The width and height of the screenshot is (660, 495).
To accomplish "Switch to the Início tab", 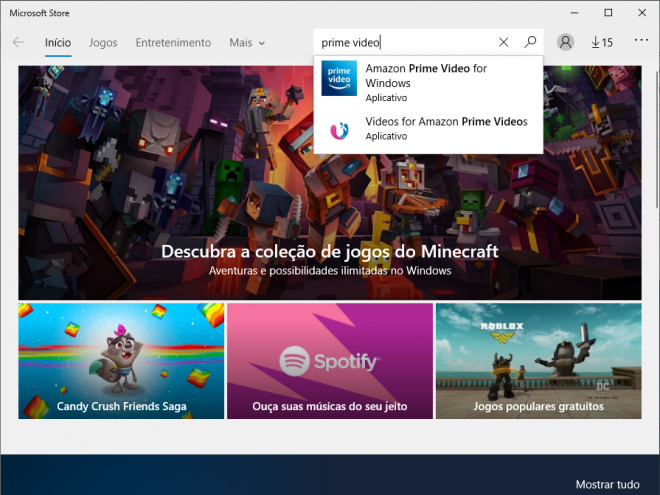I will pos(58,43).
